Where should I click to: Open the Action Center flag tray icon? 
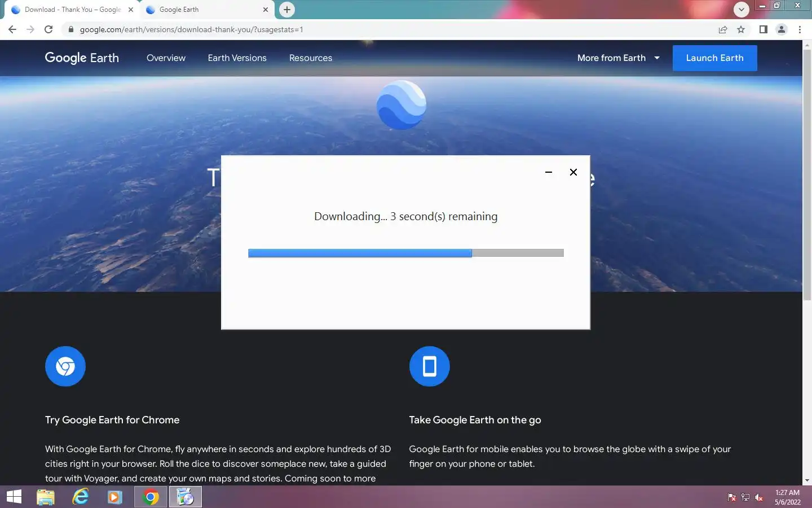point(732,497)
